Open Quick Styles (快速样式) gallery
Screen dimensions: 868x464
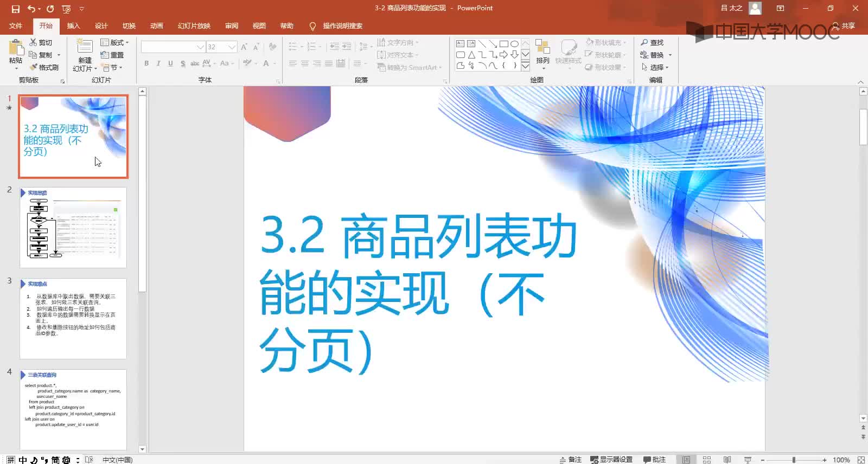point(568,51)
